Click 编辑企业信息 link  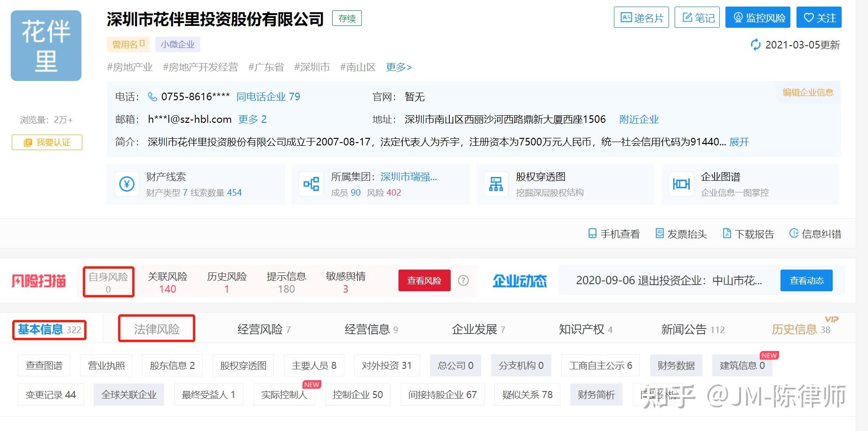click(x=808, y=92)
